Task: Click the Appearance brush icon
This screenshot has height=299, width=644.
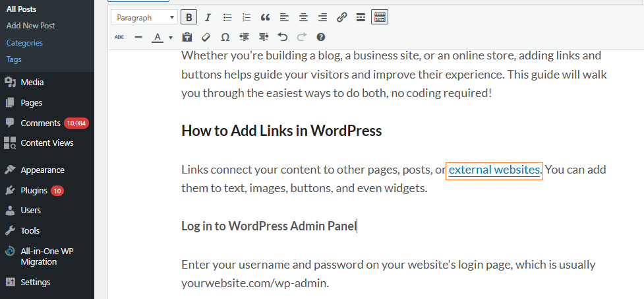Action: (x=10, y=170)
